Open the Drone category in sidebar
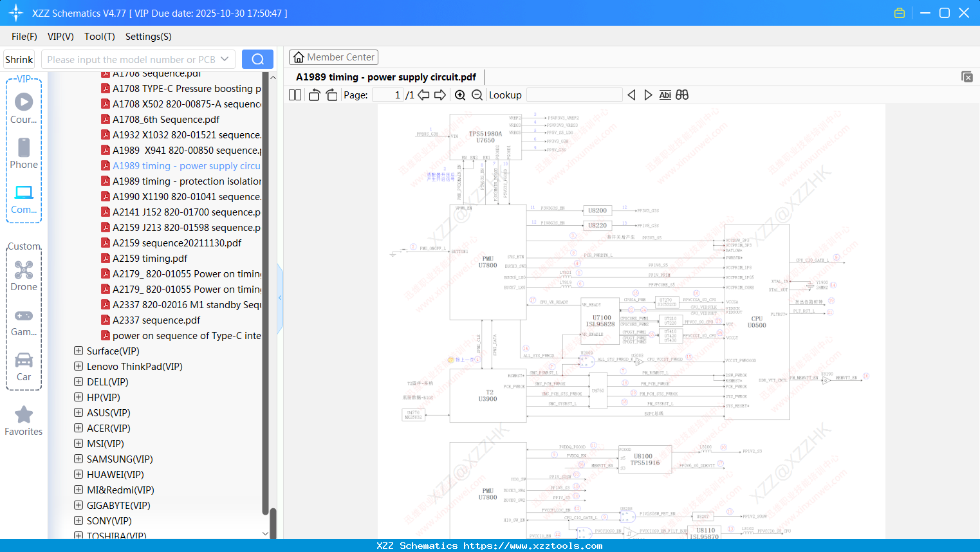Image resolution: width=980 pixels, height=552 pixels. pos(24,276)
